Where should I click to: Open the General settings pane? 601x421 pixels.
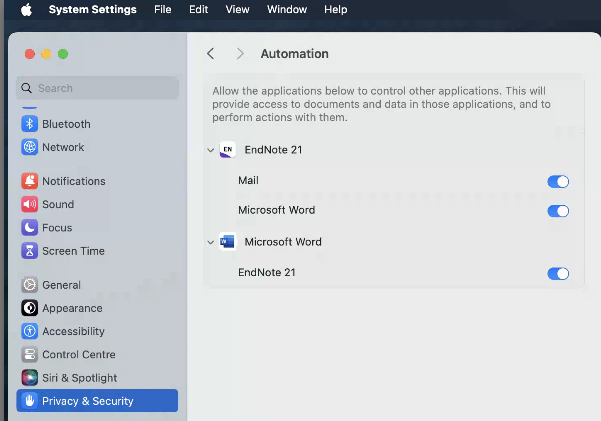tap(61, 285)
